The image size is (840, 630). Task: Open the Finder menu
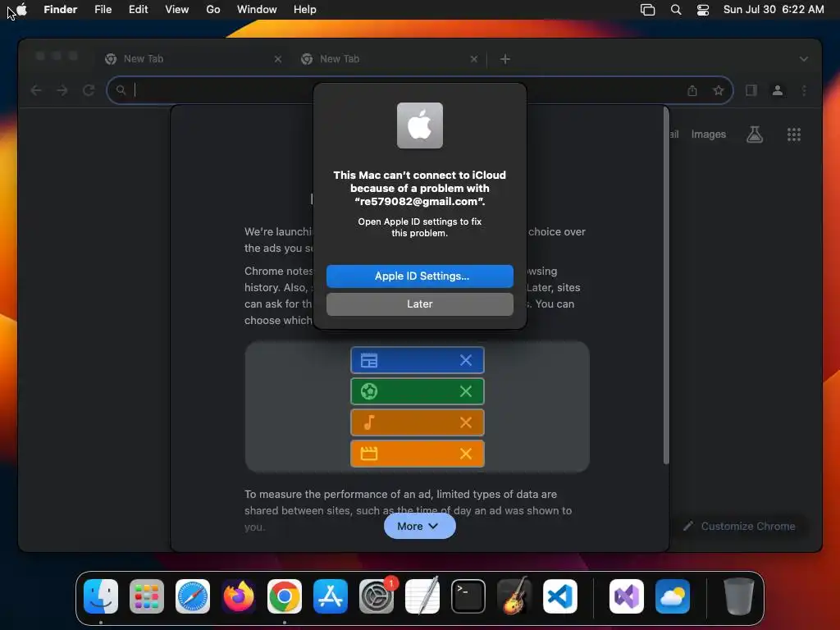(x=61, y=10)
